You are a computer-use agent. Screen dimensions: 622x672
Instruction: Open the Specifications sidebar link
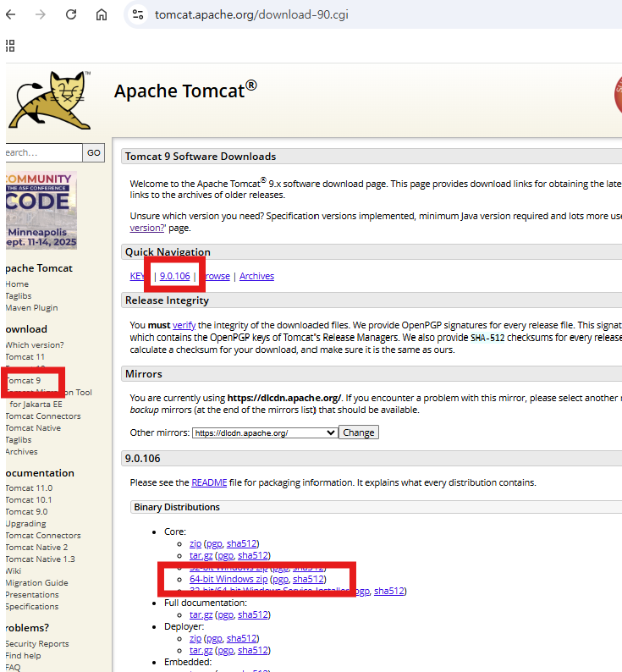tap(32, 607)
